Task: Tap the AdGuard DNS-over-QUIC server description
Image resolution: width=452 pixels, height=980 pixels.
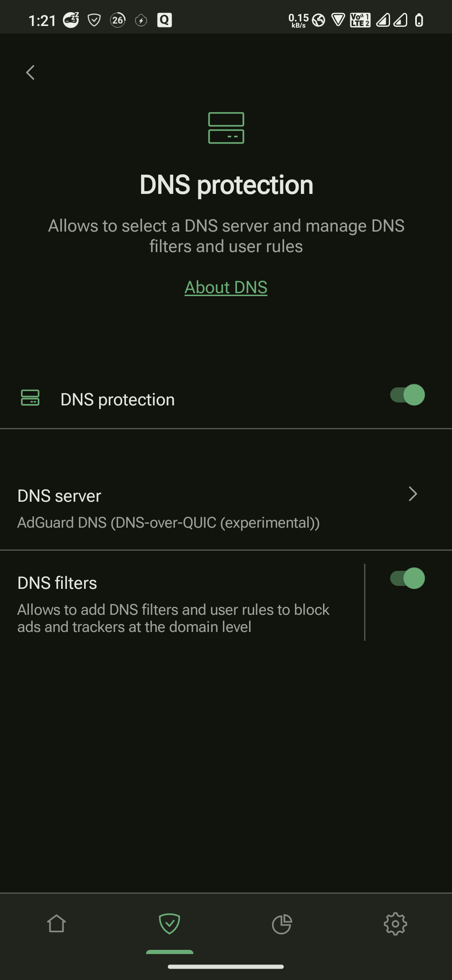Action: pos(168,522)
